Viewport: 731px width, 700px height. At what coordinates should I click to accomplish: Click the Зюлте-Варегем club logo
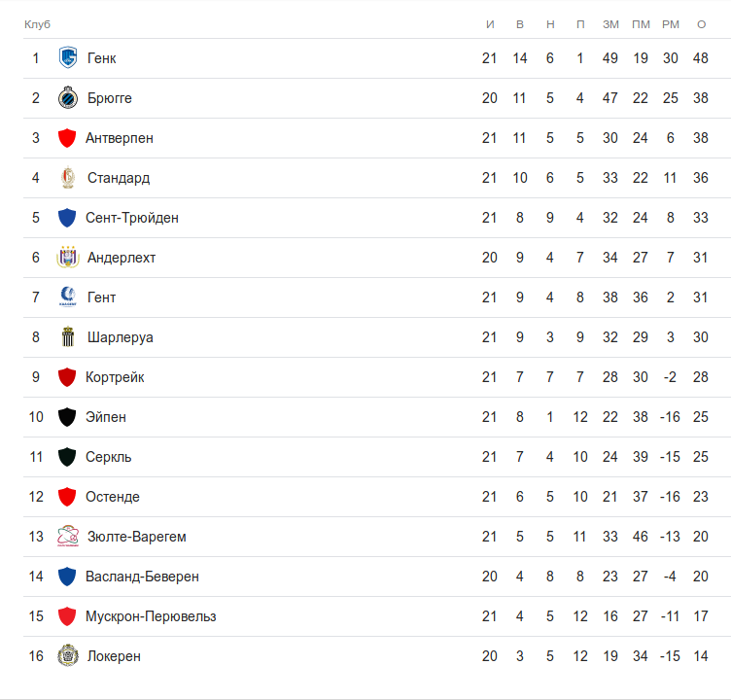tap(67, 537)
